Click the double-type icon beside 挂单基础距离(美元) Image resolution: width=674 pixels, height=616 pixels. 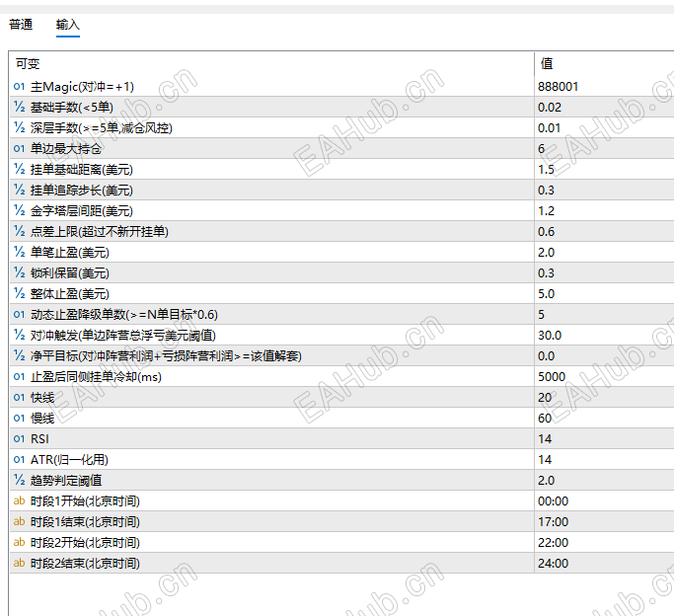[x=20, y=170]
